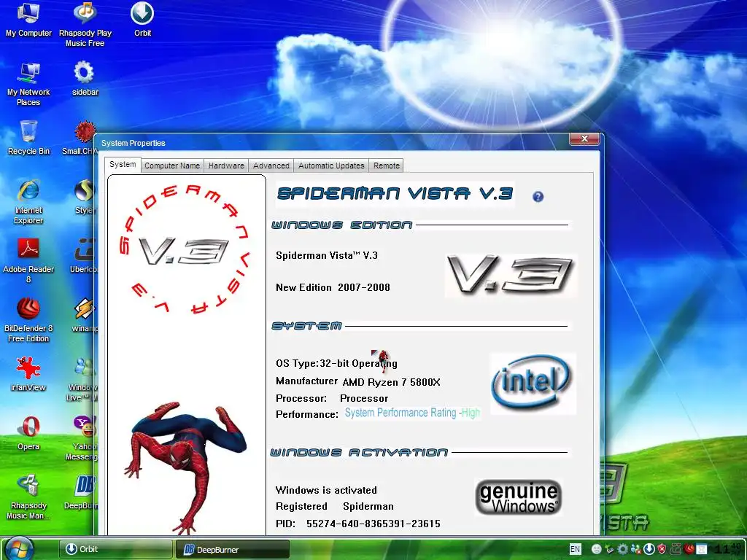Switch to the Advanced tab
The image size is (747, 560).
(x=271, y=166)
